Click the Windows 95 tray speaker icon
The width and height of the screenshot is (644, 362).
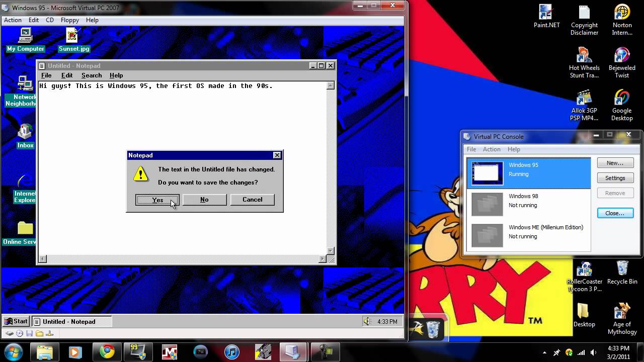367,321
